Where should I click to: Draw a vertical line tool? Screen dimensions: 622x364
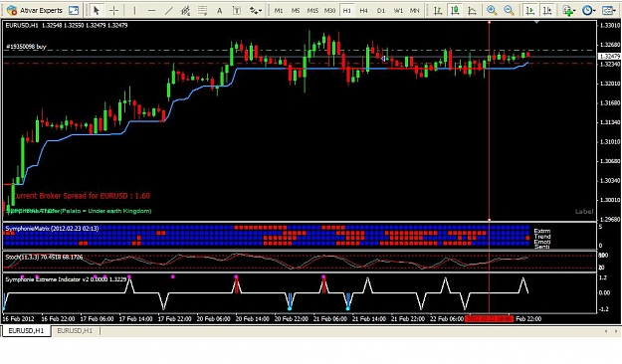coord(134,10)
